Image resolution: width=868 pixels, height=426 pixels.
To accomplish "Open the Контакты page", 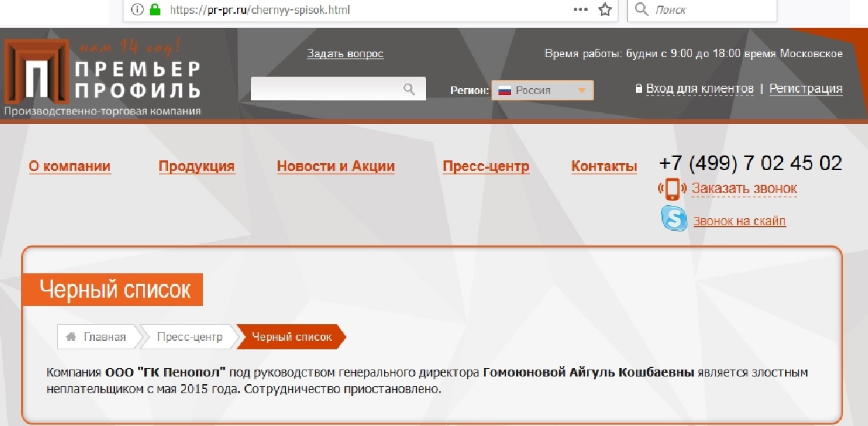I will pyautogui.click(x=604, y=167).
